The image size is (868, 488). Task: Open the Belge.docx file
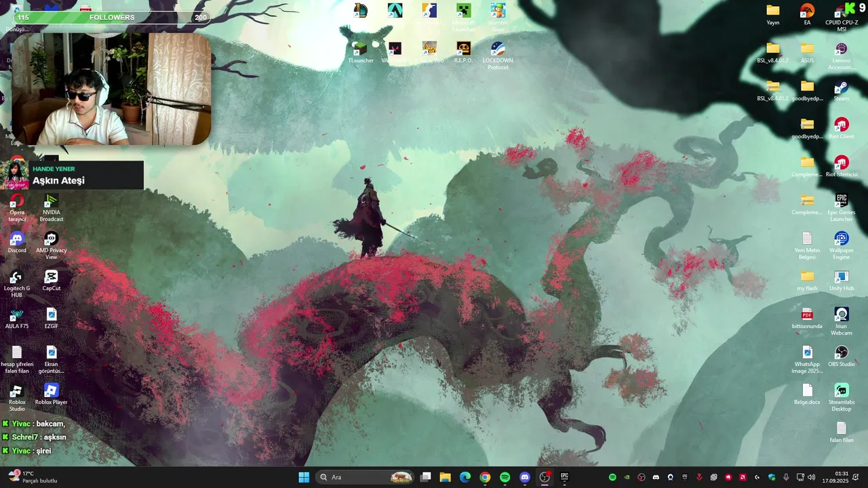(807, 394)
